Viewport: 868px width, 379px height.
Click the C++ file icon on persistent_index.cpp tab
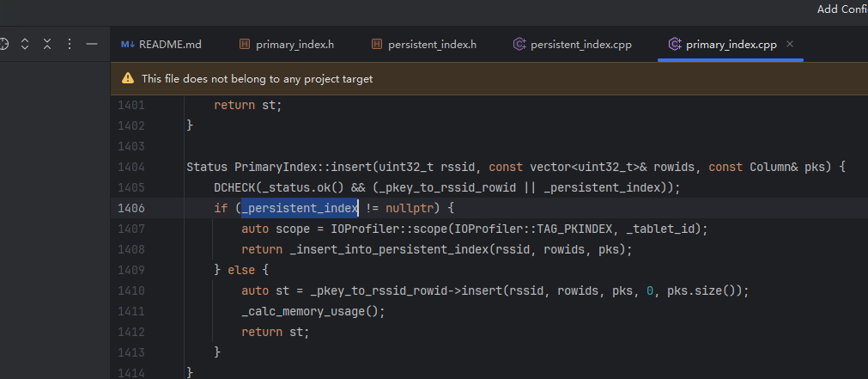click(x=519, y=44)
